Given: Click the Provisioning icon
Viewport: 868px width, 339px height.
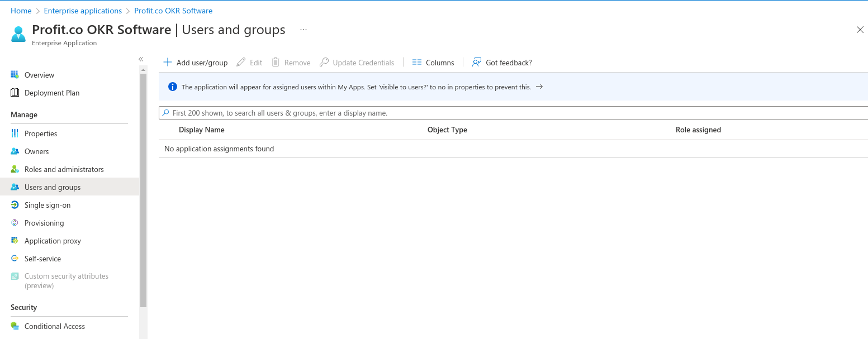Looking at the screenshot, I should click(15, 223).
